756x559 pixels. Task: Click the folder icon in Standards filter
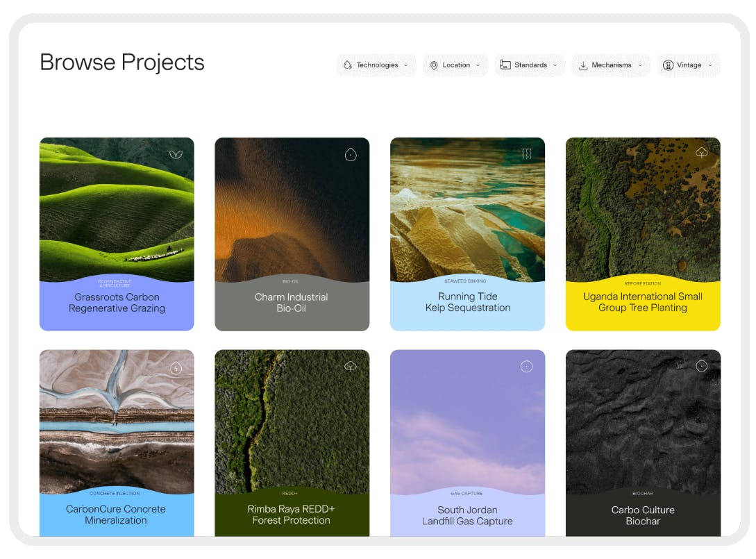[505, 65]
